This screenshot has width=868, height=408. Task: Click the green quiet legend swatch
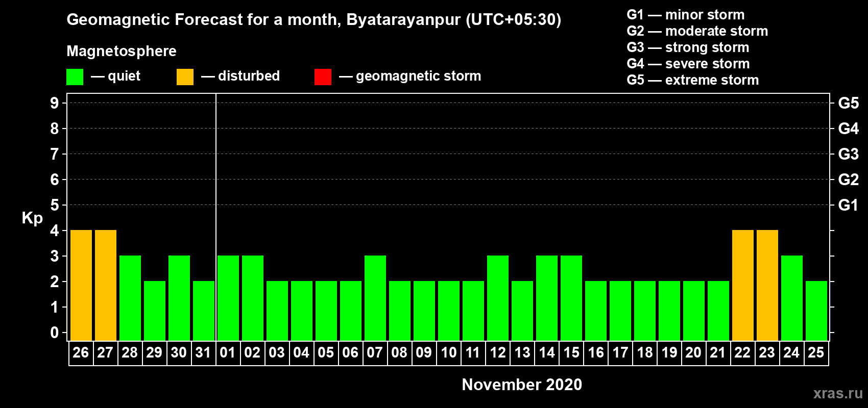75,77
